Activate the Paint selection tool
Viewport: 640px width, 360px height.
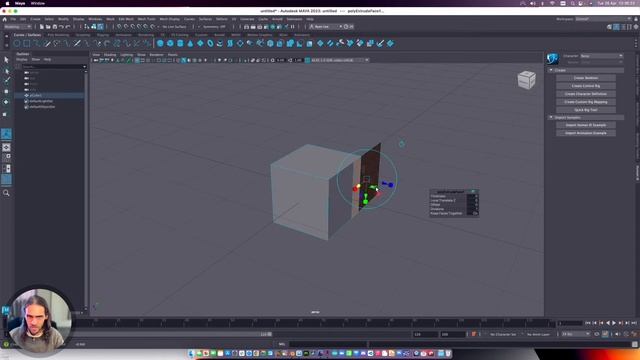pos(6,80)
